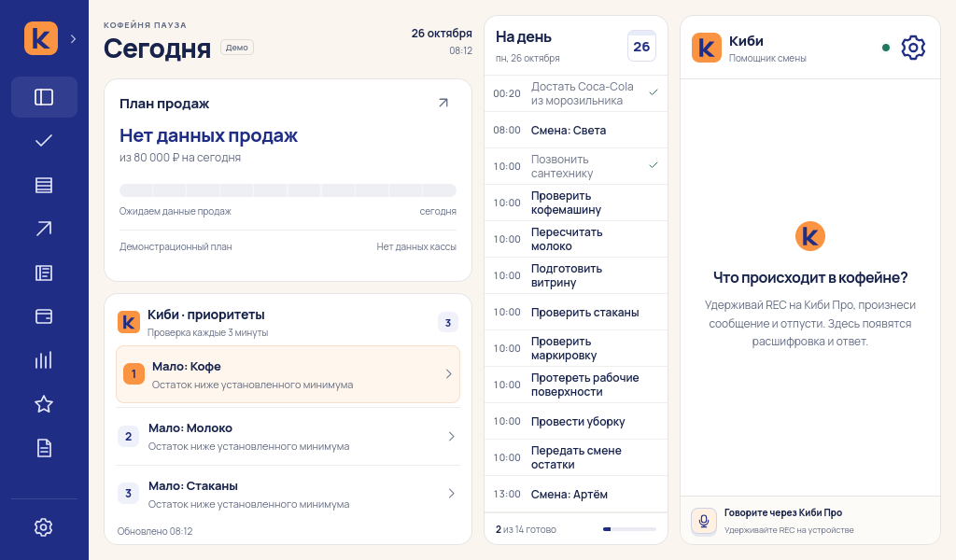Click the 26 октября date in header
This screenshot has width=956, height=560.
(x=442, y=34)
